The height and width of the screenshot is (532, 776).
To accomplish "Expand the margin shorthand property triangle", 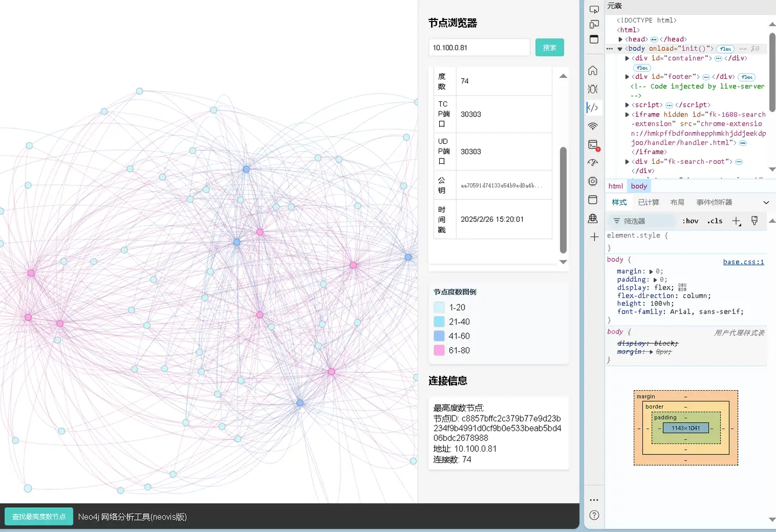I will click(x=651, y=272).
